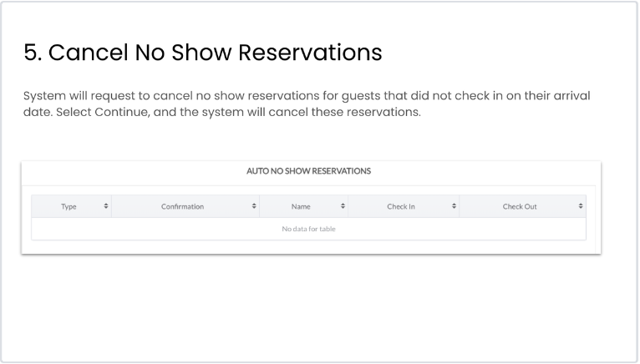Click the Check Out header label

point(519,206)
